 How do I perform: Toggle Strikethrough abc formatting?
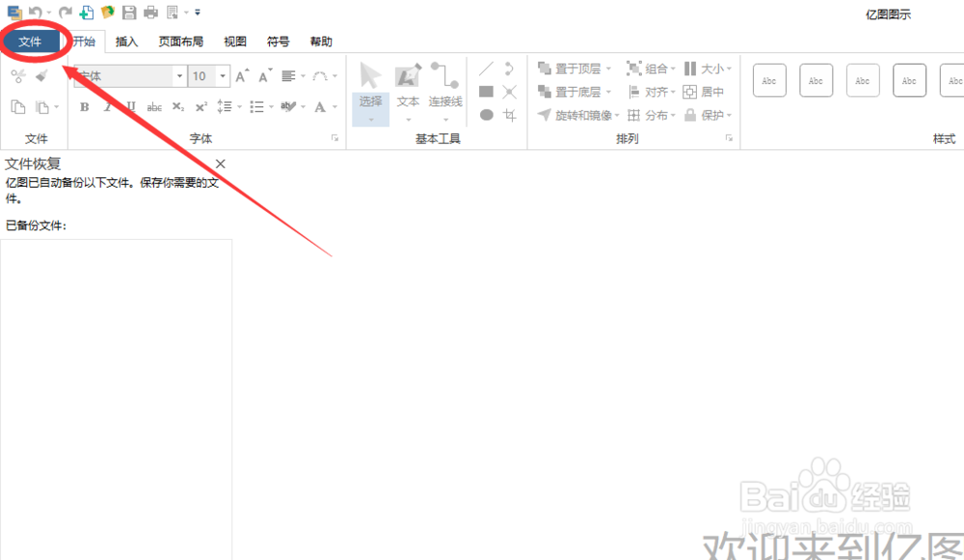[154, 108]
